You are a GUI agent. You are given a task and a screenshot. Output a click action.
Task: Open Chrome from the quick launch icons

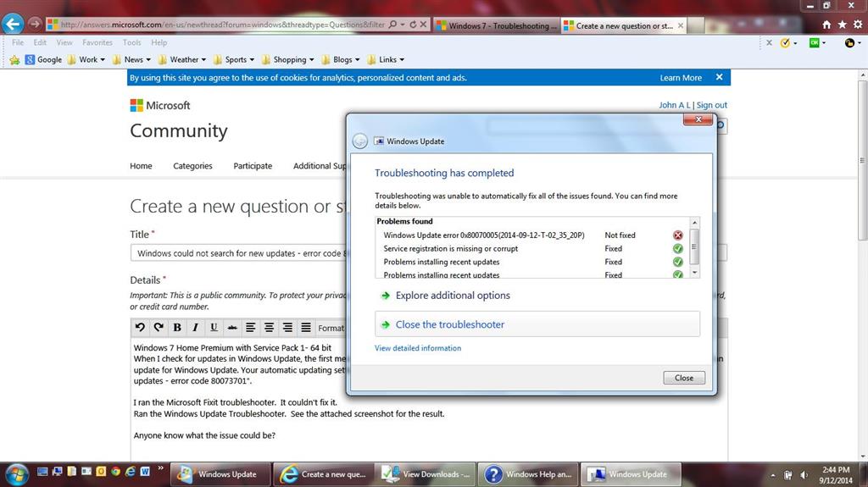tap(115, 472)
